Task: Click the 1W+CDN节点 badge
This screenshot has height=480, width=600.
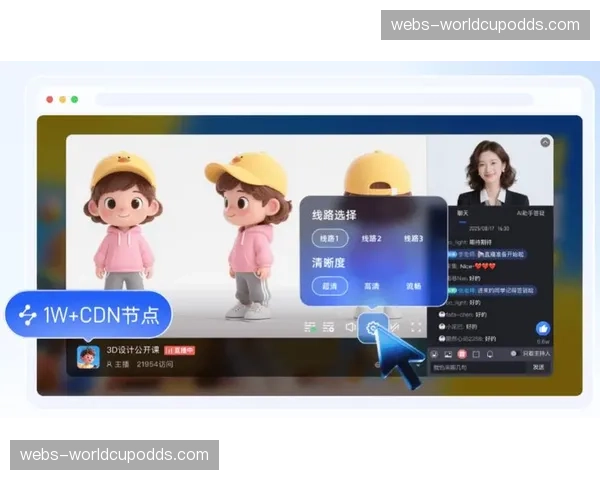Action: tap(89, 315)
